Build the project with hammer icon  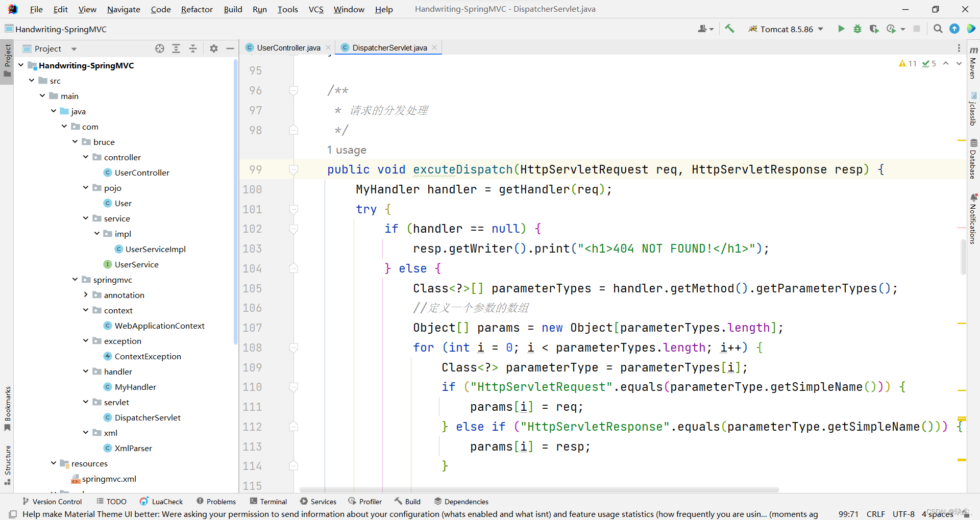point(729,29)
